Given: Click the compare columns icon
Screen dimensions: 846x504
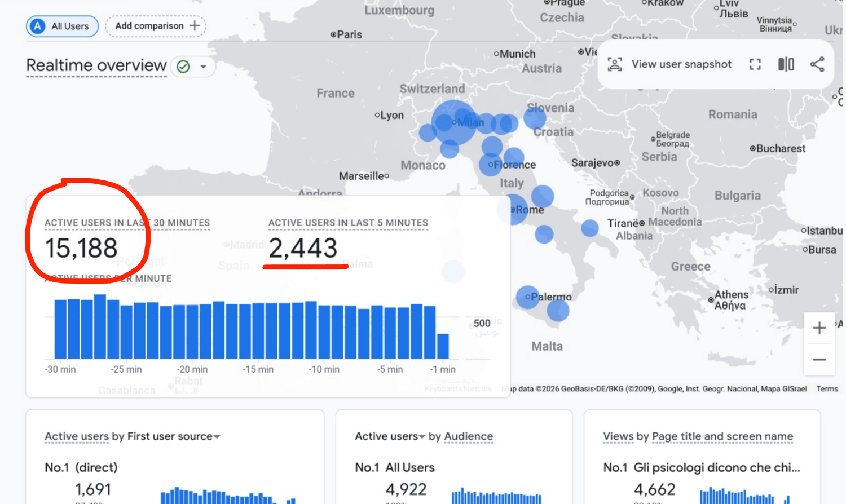Looking at the screenshot, I should [786, 64].
